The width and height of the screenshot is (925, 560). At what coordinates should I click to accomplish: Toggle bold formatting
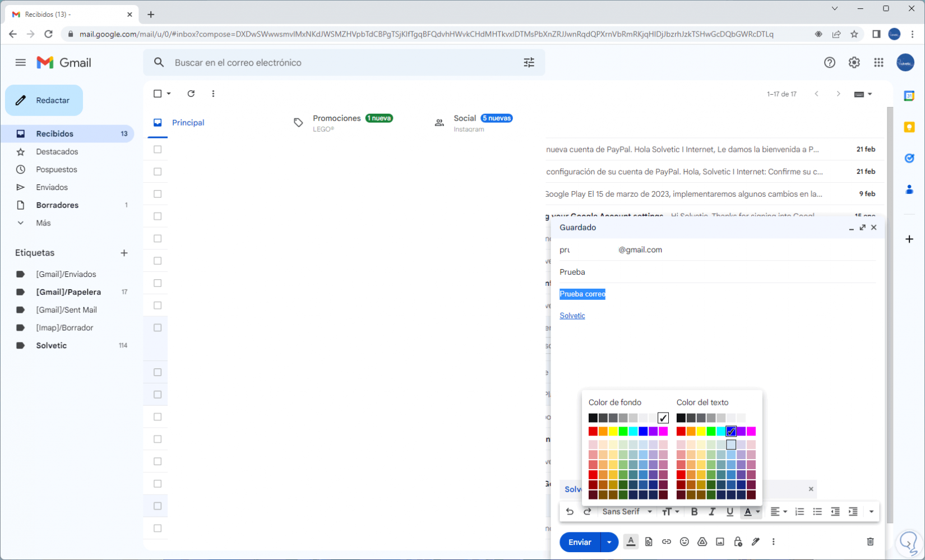click(694, 511)
